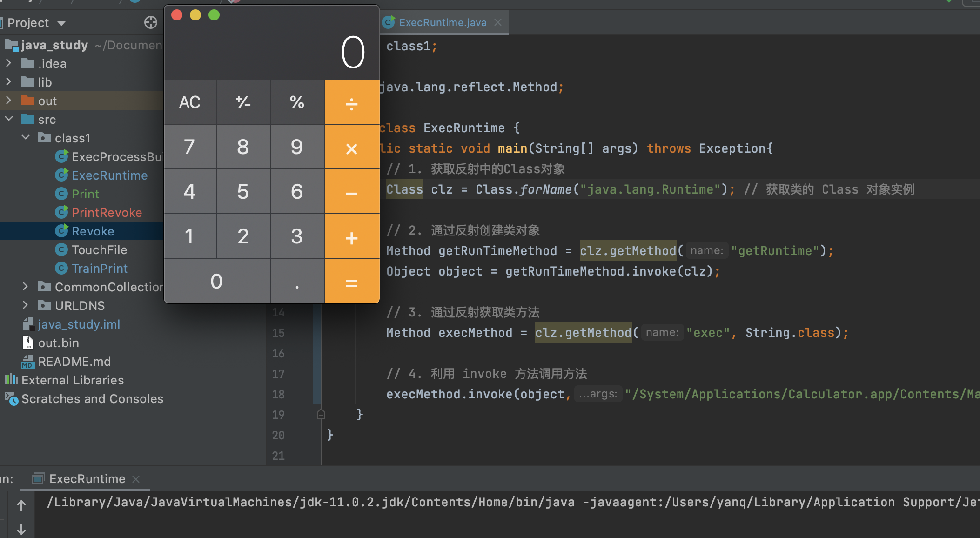Expand the .idea folder
980x538 pixels.
pos(8,63)
